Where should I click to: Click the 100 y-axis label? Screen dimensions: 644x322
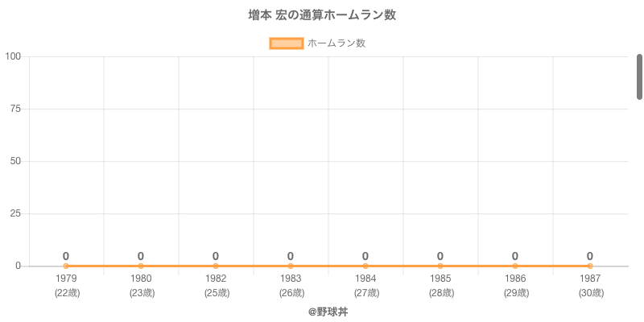(13, 56)
